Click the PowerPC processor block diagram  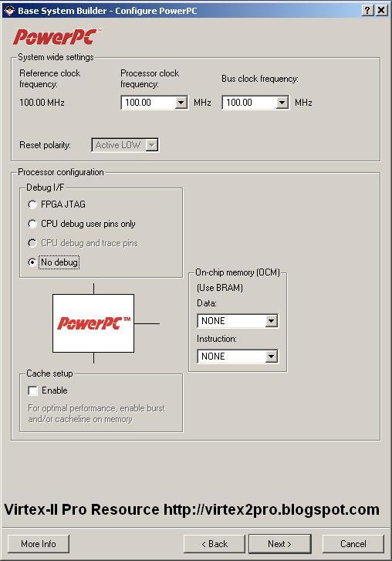coord(93,323)
